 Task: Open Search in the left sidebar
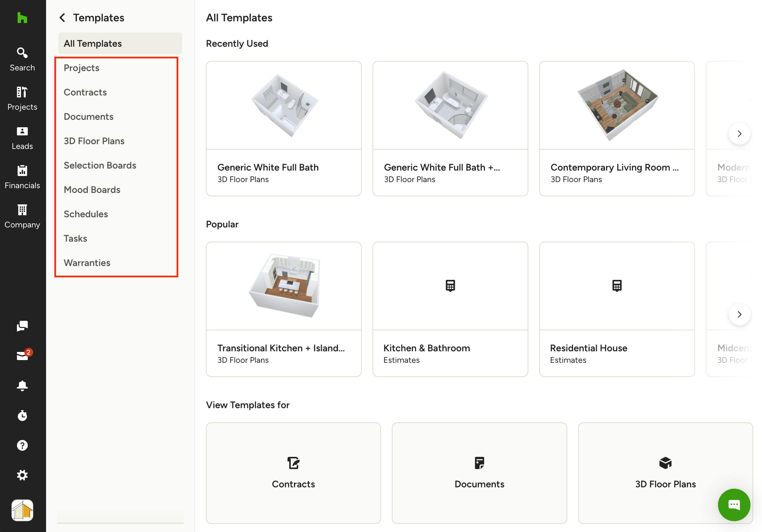coord(22,60)
